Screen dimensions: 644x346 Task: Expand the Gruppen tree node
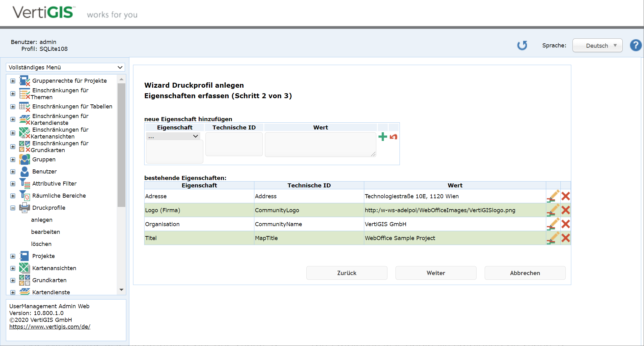13,160
